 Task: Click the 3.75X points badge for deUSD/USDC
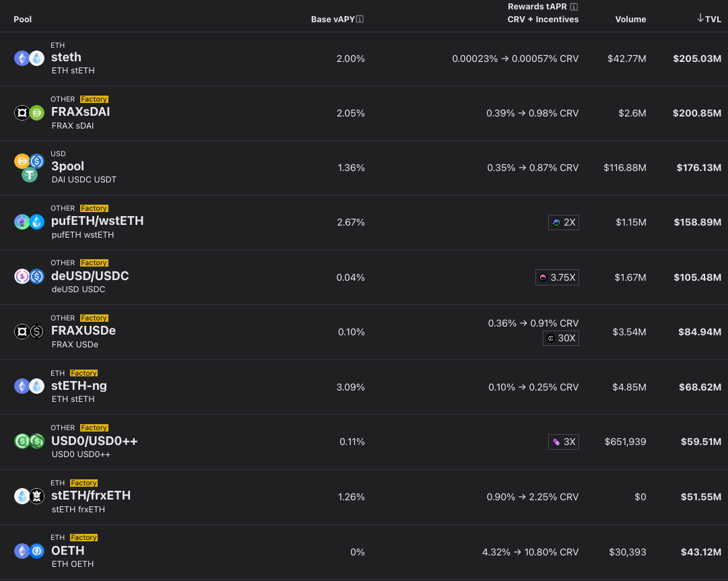(557, 277)
